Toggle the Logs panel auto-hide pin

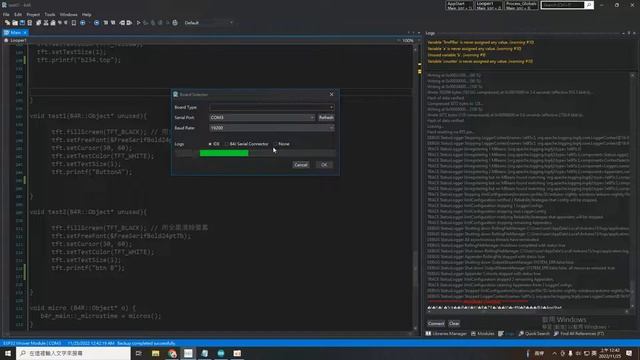[629, 33]
